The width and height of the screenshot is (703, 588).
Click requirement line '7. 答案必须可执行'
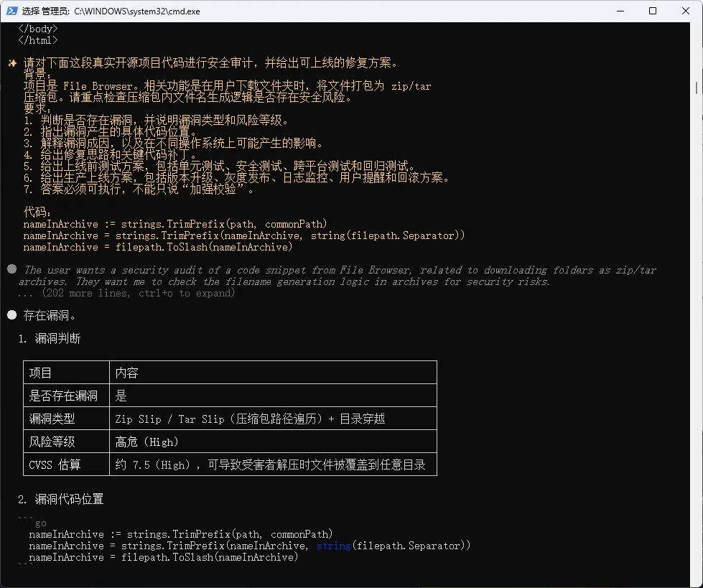(139, 190)
